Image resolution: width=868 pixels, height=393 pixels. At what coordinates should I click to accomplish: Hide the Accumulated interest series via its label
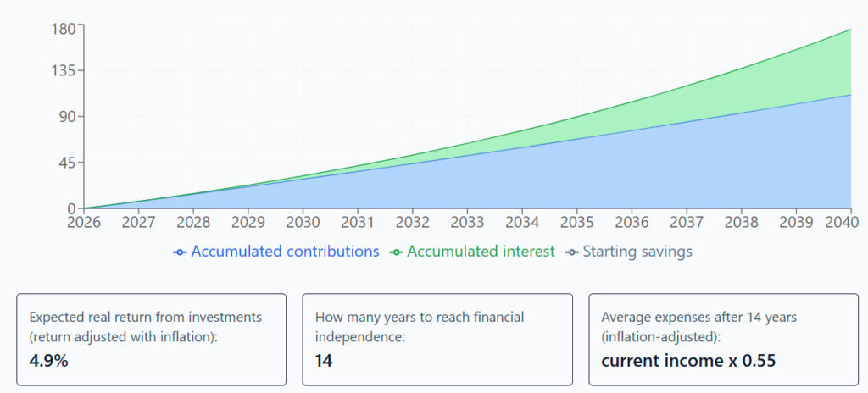click(x=481, y=252)
